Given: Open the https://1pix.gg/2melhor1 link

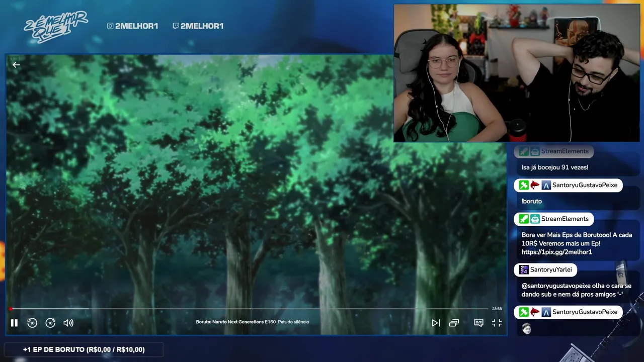Looking at the screenshot, I should pyautogui.click(x=556, y=252).
